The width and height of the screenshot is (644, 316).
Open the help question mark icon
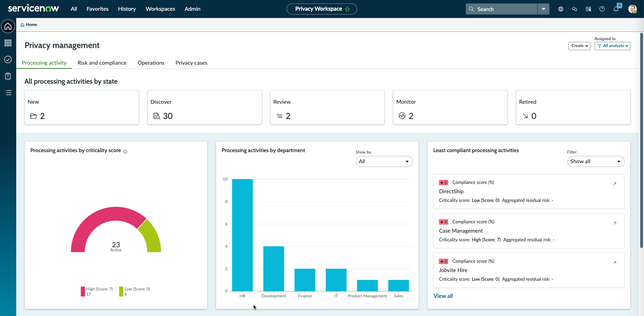[x=602, y=9]
